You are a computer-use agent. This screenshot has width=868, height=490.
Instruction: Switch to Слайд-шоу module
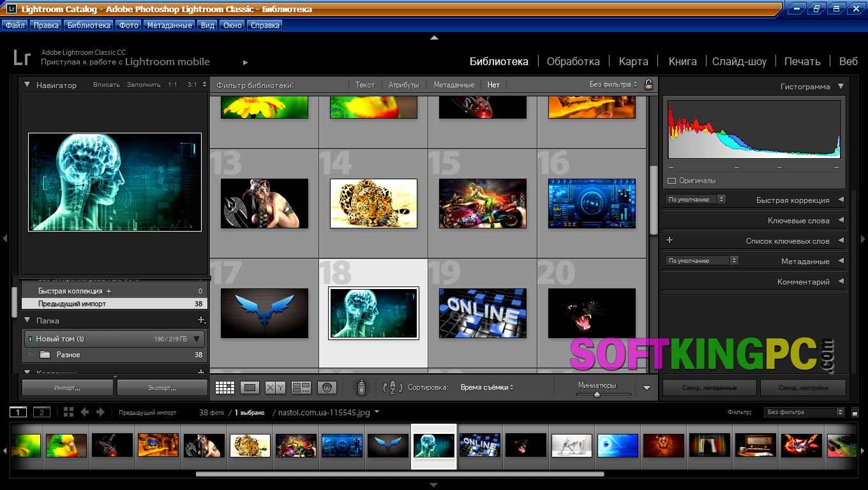click(x=739, y=61)
